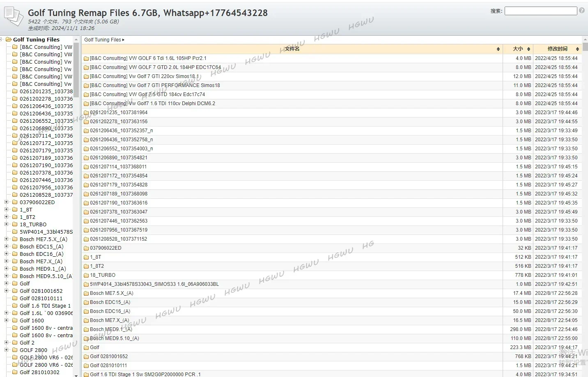The image size is (588, 377).
Task: Click the help question mark icon beside search
Action: pos(581,11)
